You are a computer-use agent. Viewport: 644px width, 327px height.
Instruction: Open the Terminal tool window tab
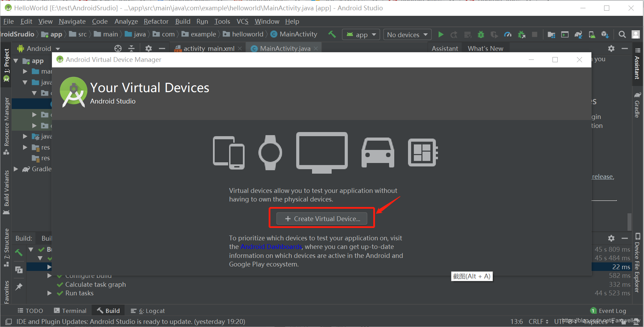[70, 310]
